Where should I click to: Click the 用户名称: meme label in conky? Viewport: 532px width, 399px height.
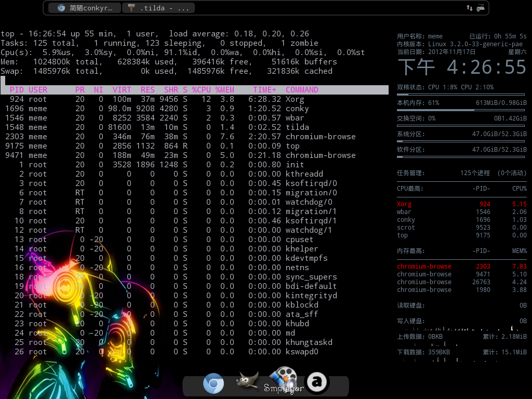(x=420, y=36)
